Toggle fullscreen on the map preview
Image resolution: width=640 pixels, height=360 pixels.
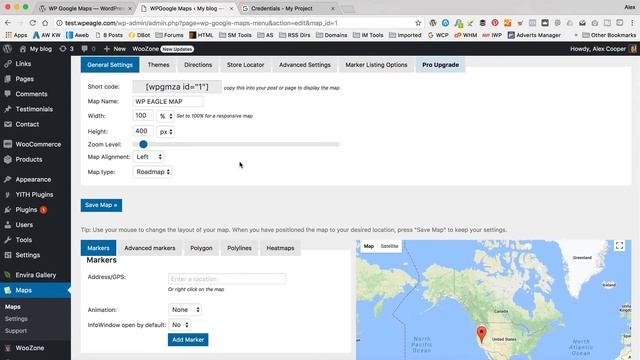(619, 246)
